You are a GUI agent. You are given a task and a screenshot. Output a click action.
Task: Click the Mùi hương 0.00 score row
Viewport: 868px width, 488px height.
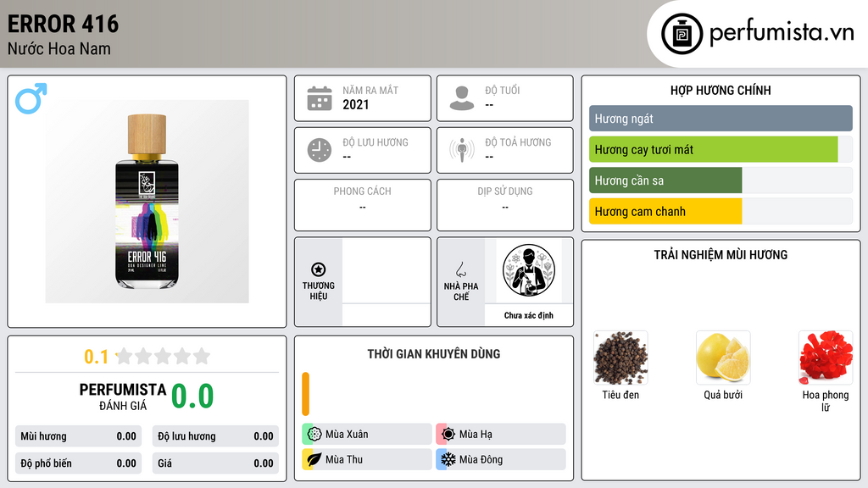pyautogui.click(x=79, y=436)
